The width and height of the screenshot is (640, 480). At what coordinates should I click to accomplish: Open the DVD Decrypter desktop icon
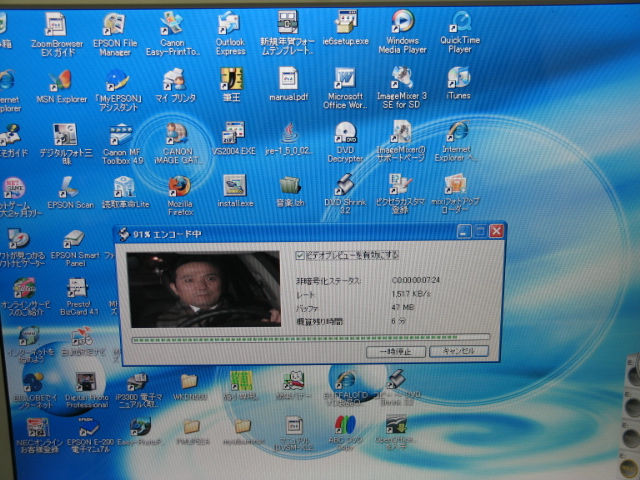click(344, 133)
